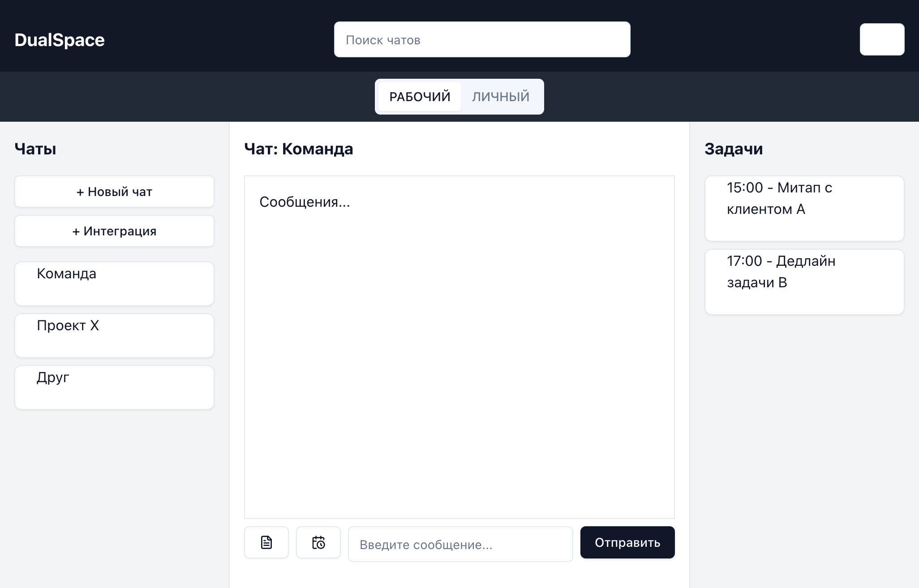Screen dimensions: 919x588
Task: Open the 17:00 Дедлайн задачи B task
Action: [x=804, y=282]
